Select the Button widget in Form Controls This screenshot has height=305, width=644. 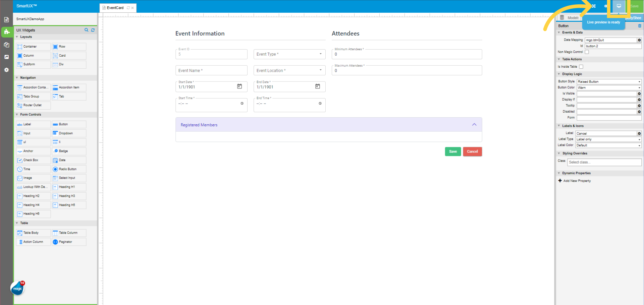(x=68, y=124)
